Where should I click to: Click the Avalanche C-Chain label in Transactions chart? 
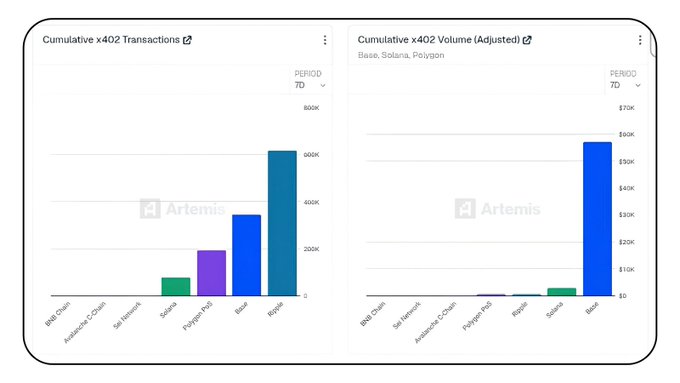[x=85, y=322]
